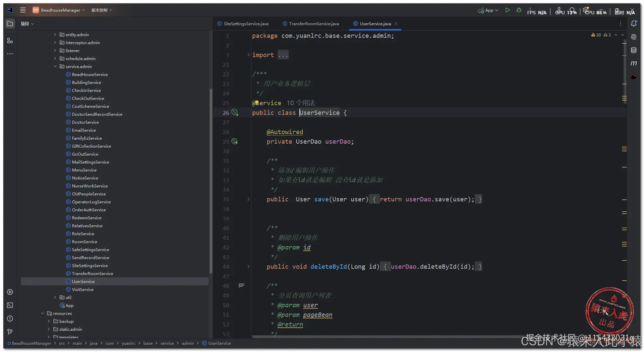Unfold the collapsed import block
The image size is (644, 352).
249,55
